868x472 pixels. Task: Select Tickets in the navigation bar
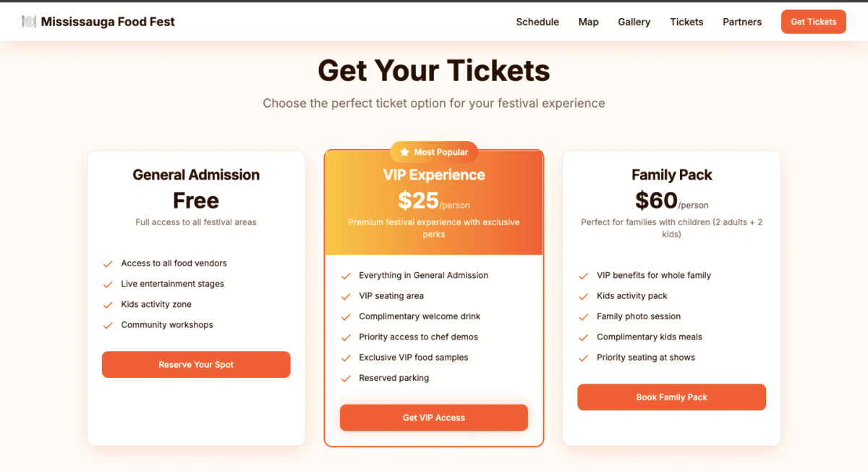tap(686, 22)
